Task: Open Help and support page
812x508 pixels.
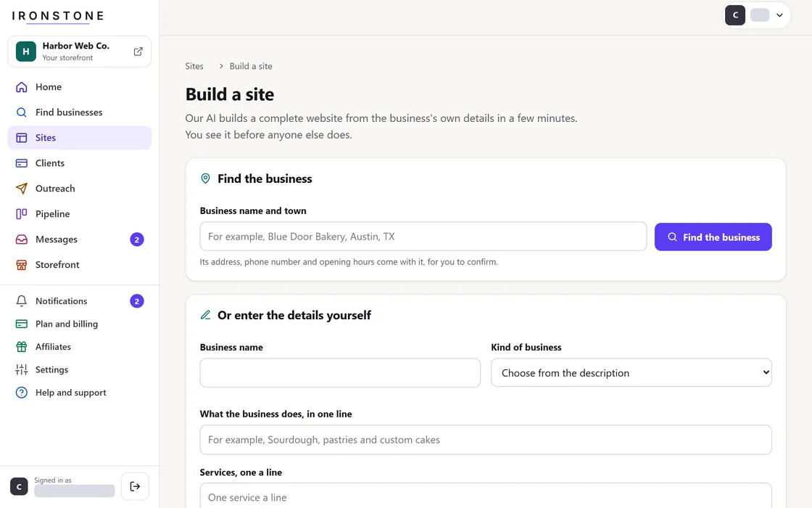Action: point(80,393)
